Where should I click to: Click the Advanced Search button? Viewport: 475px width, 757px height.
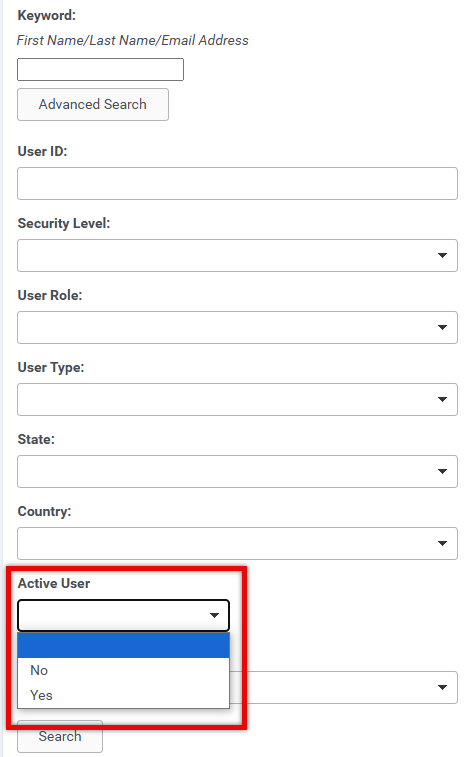tap(93, 104)
